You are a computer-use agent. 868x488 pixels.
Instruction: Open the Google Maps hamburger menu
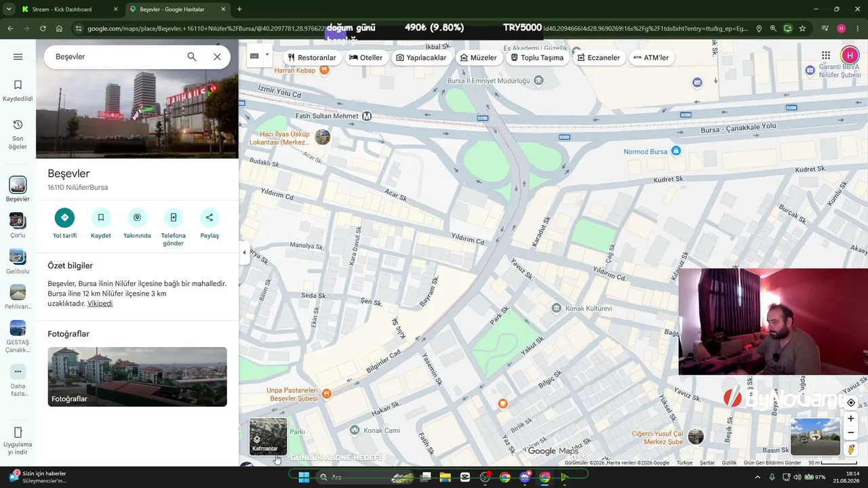(18, 57)
